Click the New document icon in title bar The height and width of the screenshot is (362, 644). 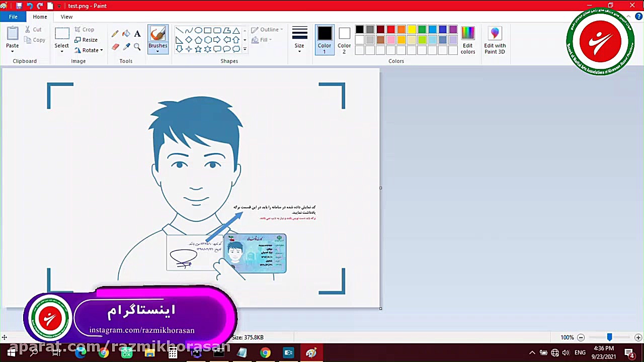coord(50,6)
